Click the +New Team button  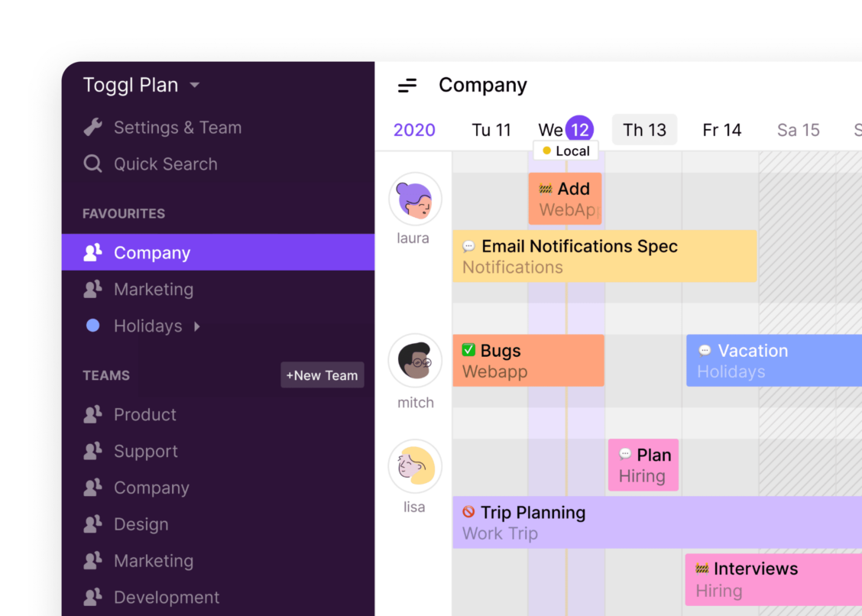[x=322, y=375]
